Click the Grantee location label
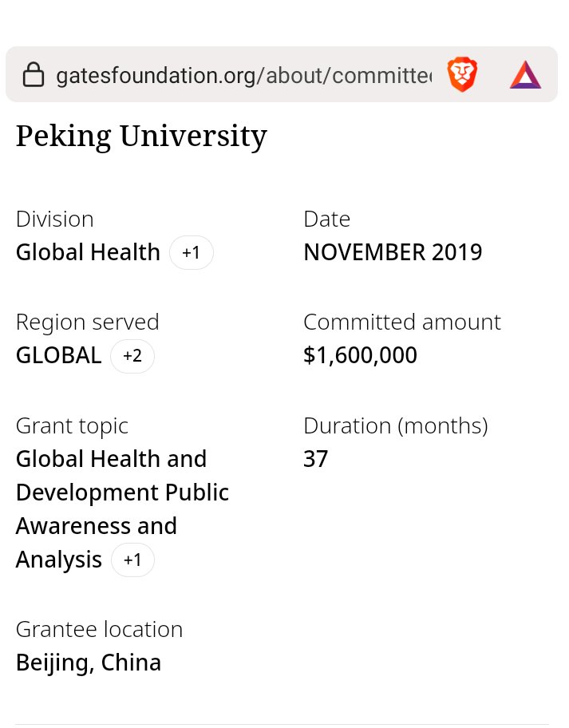Image resolution: width=569 pixels, height=728 pixels. 99,630
